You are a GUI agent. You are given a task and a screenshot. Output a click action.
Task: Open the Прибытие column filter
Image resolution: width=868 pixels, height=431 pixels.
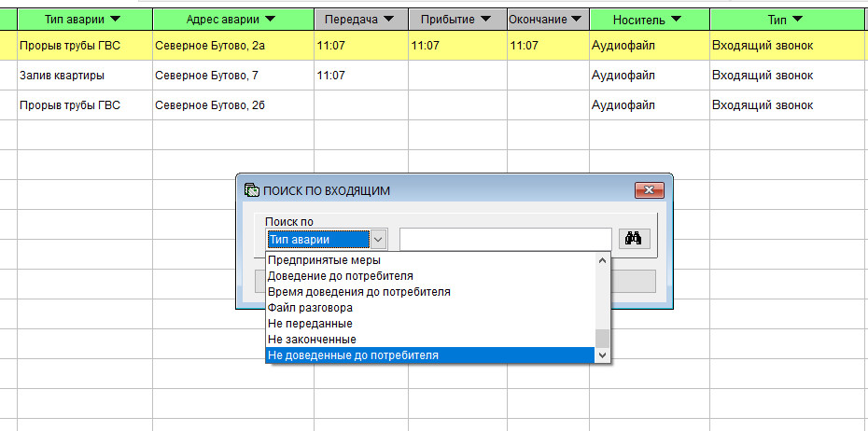tap(485, 20)
